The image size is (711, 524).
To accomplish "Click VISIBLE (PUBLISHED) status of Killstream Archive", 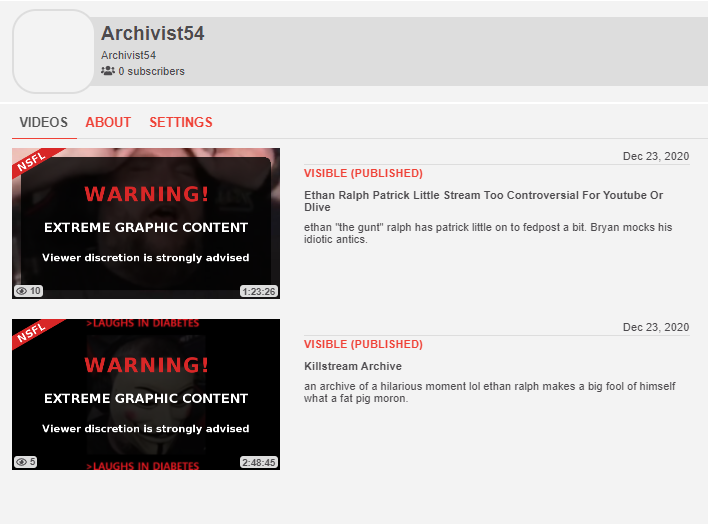I will coord(363,344).
